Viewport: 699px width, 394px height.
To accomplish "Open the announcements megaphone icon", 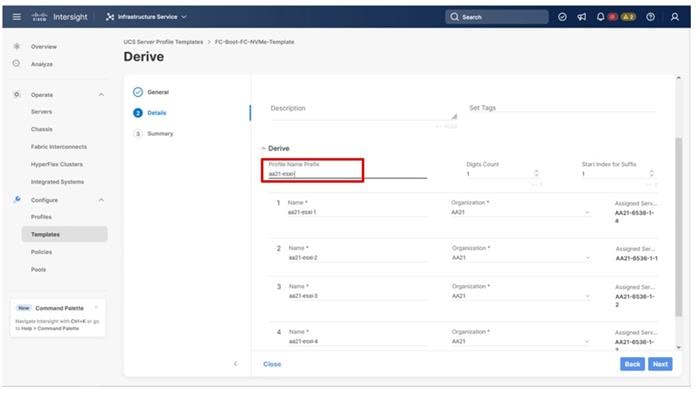I will [582, 17].
